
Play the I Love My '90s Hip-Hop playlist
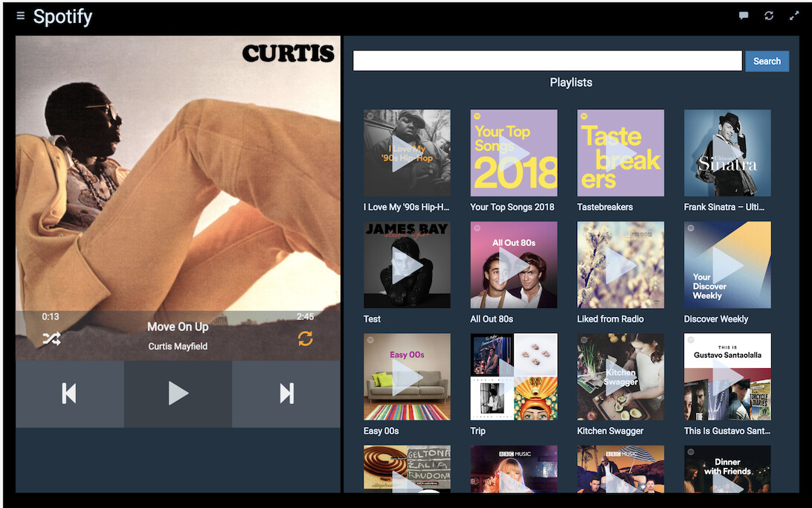click(407, 152)
